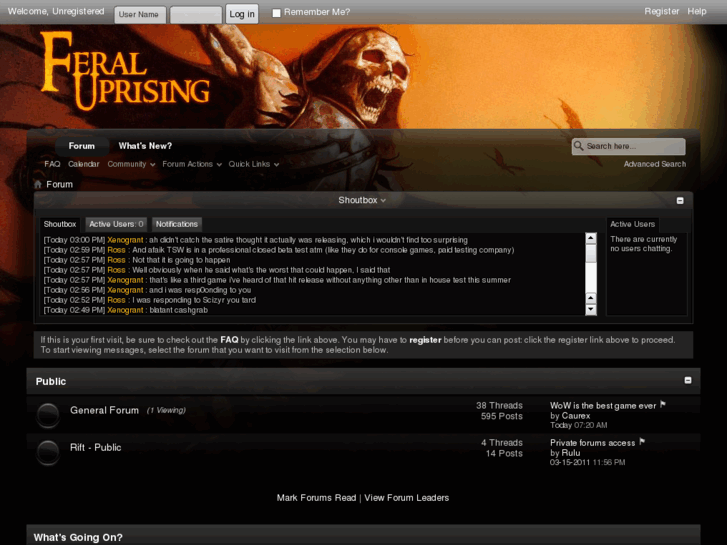Viewport: 727px width, 545px height.
Task: Open the Forum Actions dropdown
Action: 192,164
